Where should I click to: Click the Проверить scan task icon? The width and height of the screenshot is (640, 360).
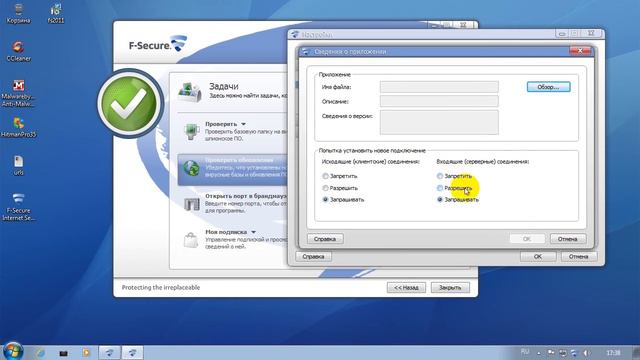tap(191, 131)
